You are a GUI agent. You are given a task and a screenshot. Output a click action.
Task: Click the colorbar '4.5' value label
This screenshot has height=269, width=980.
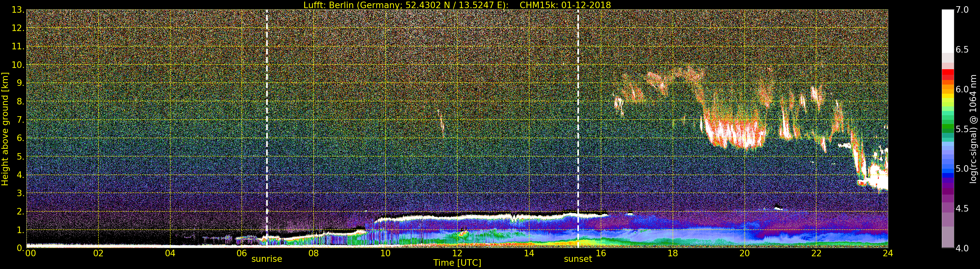coord(962,209)
